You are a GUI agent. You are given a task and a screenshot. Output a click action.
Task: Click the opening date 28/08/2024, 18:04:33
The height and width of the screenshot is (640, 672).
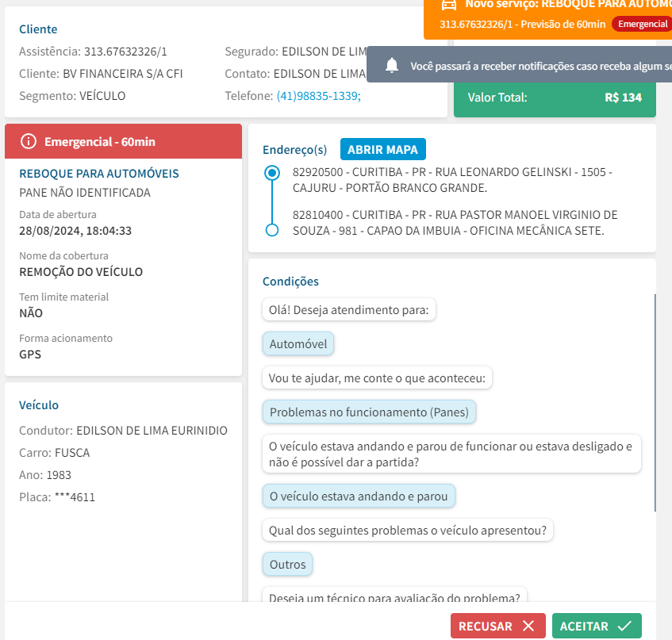75,231
